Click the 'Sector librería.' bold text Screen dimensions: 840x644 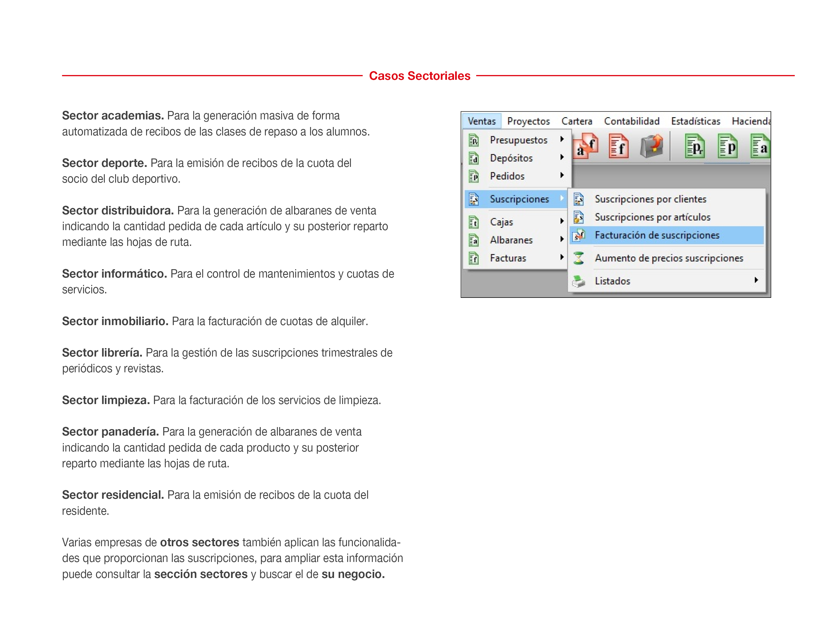pyautogui.click(x=102, y=353)
